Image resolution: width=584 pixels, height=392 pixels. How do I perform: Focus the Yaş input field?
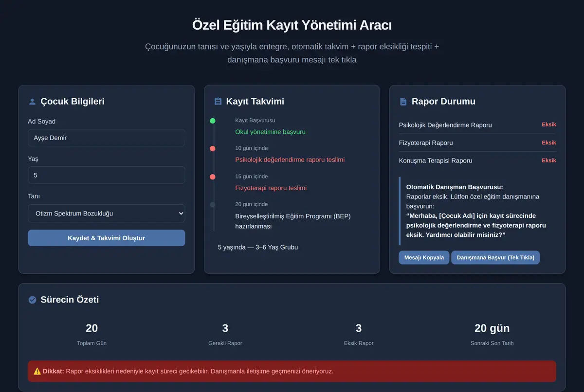click(106, 175)
